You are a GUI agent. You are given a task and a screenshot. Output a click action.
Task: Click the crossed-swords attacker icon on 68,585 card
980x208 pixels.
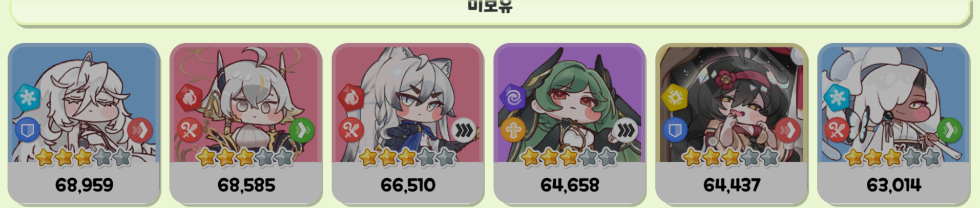(190, 131)
